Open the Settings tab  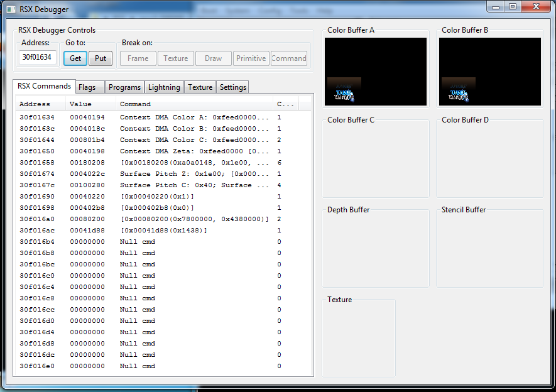[x=232, y=87]
